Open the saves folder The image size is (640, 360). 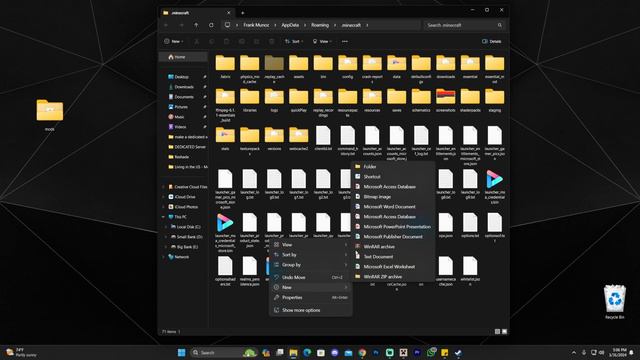point(396,100)
